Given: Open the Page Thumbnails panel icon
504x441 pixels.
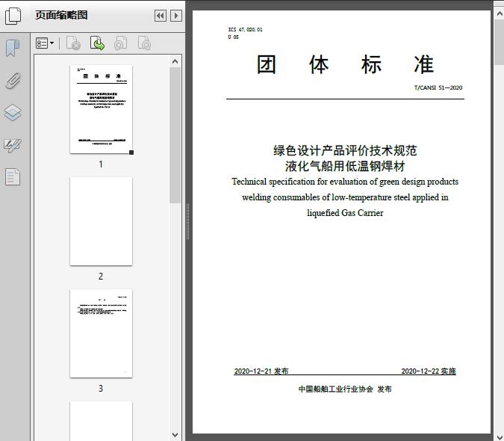Looking at the screenshot, I should (13, 16).
